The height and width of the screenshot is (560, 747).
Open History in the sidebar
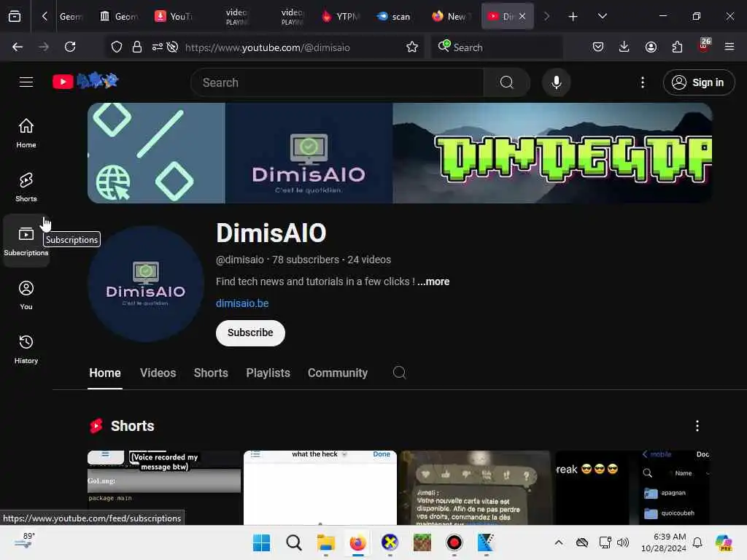click(x=26, y=349)
